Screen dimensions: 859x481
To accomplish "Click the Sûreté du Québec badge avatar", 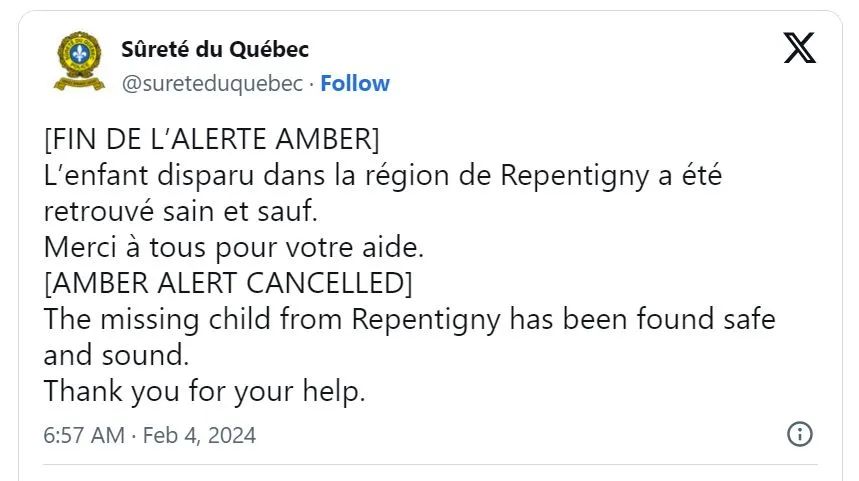I will (79, 61).
